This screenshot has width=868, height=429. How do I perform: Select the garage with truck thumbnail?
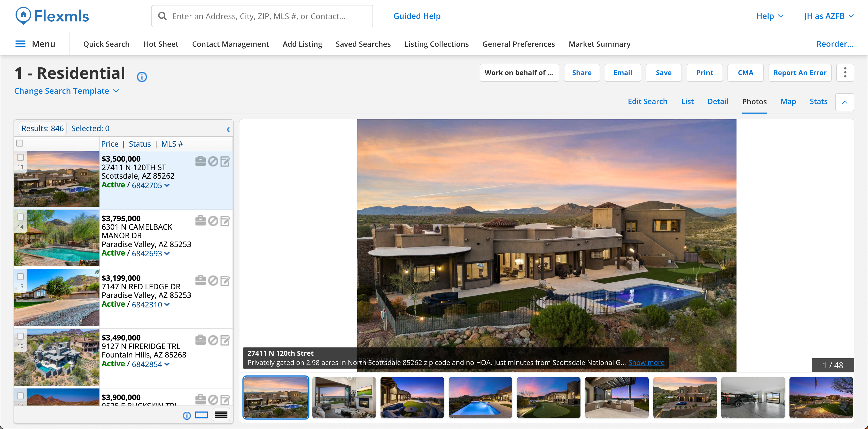(753, 397)
